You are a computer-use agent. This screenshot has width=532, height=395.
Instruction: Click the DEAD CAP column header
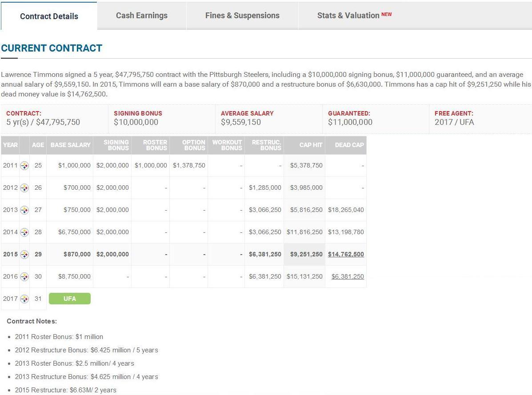click(x=349, y=145)
